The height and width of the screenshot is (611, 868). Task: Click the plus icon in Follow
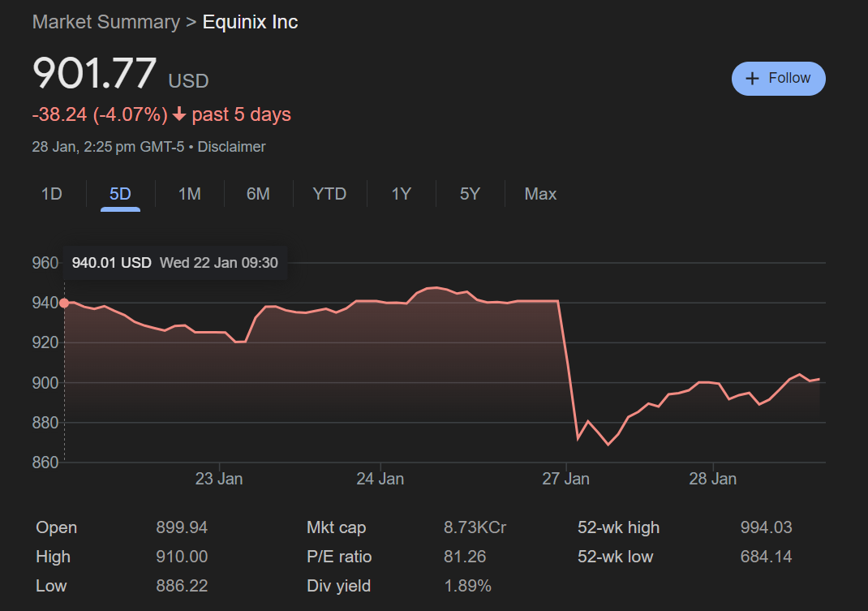pos(752,79)
